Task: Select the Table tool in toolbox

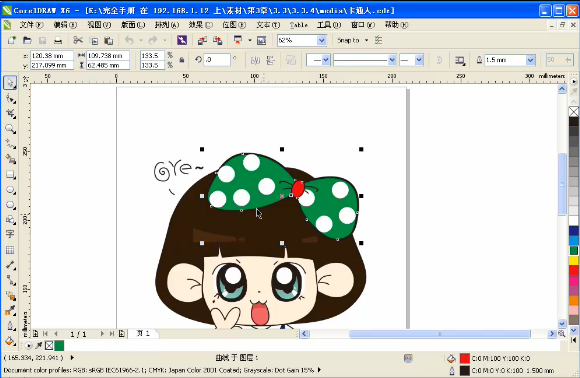Action: click(10, 250)
